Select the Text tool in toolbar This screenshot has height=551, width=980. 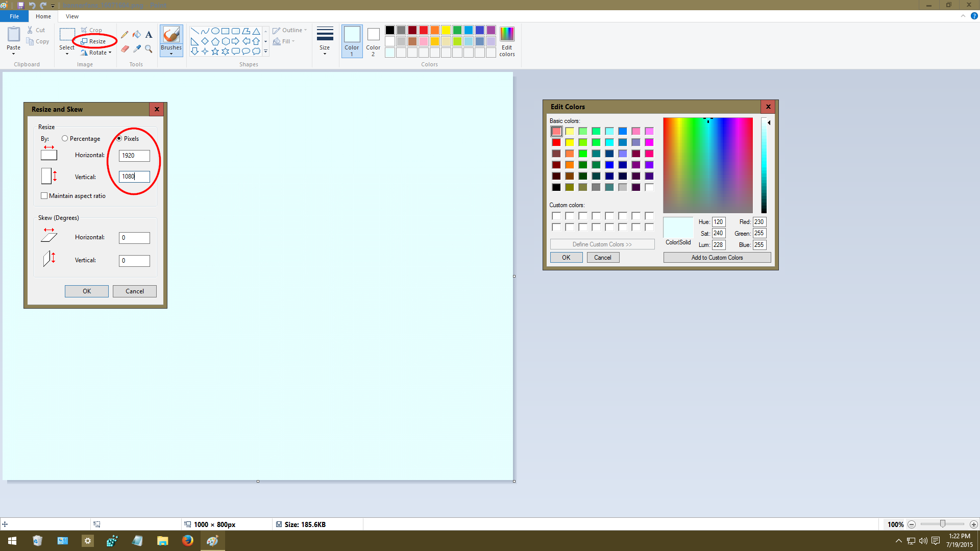tap(148, 34)
